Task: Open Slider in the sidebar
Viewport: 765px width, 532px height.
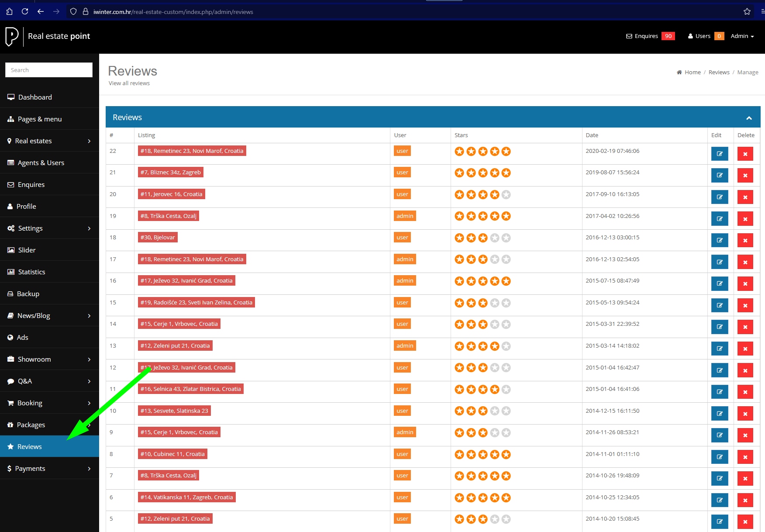Action: click(x=49, y=250)
